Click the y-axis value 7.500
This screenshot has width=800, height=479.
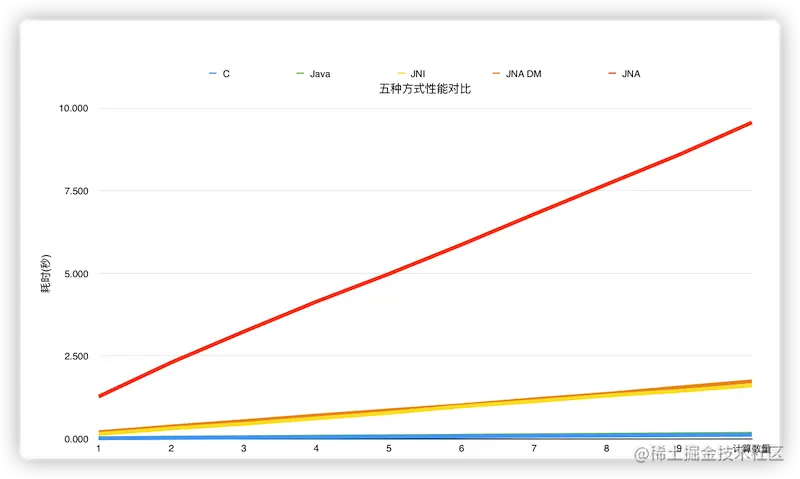(77, 191)
